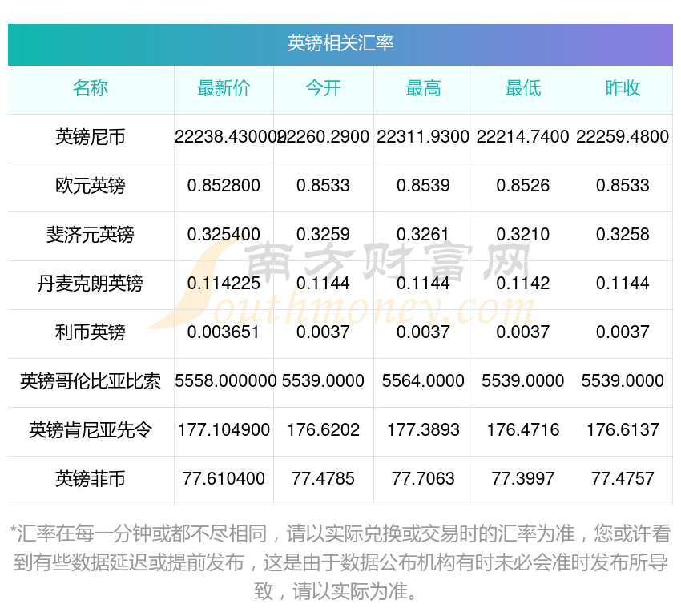Click previous close 77.4757
The image size is (681, 616).
[623, 478]
